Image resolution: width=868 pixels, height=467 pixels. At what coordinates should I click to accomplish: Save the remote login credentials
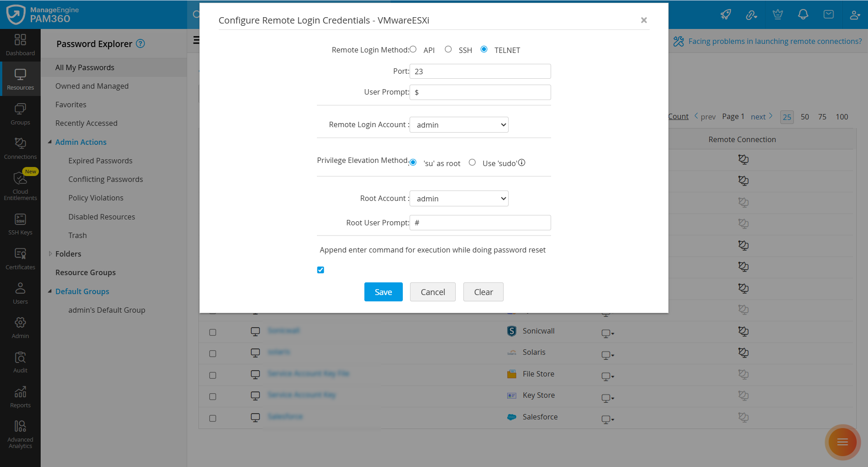[x=383, y=292]
